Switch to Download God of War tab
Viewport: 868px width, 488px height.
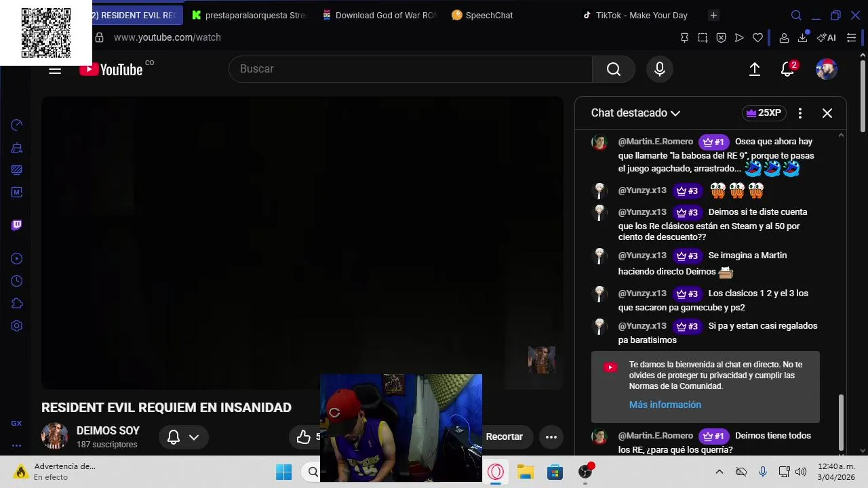379,15
